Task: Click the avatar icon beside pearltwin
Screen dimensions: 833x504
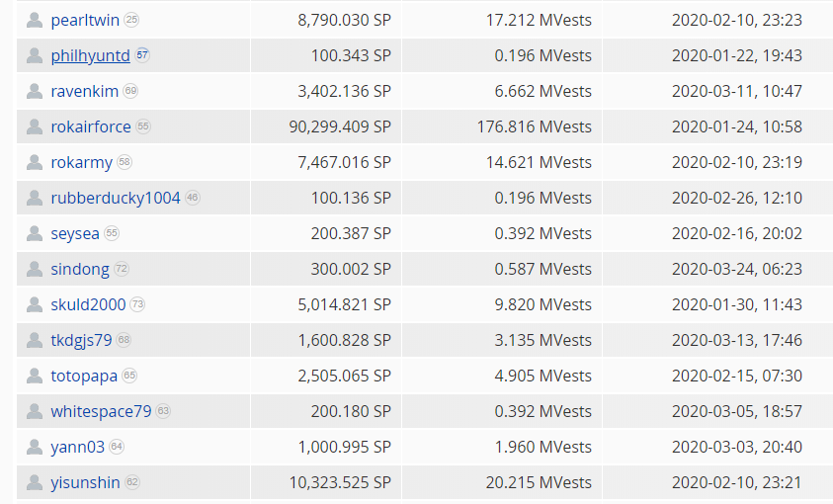Action: [x=36, y=20]
